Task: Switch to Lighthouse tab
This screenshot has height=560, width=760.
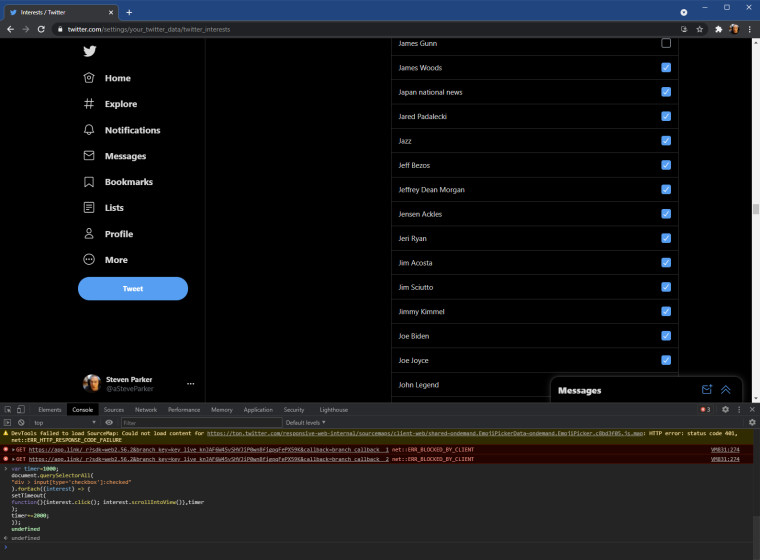Action: coord(333,410)
